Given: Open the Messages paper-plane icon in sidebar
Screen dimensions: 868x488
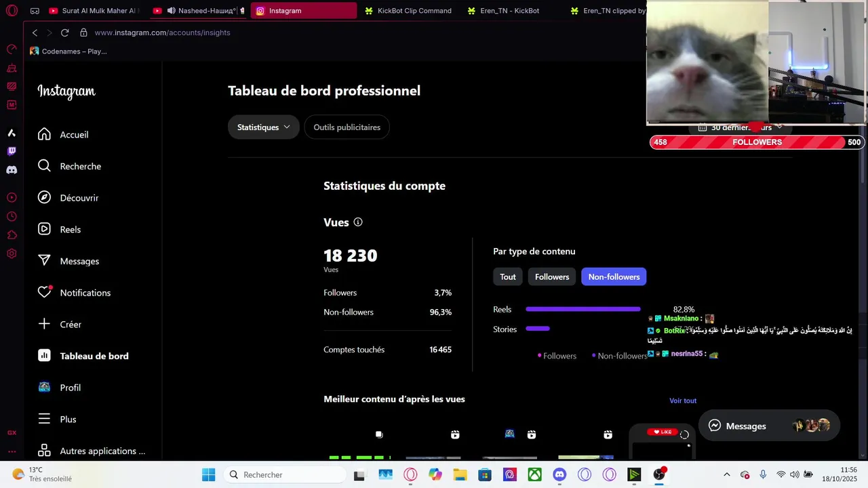Looking at the screenshot, I should coord(44,261).
